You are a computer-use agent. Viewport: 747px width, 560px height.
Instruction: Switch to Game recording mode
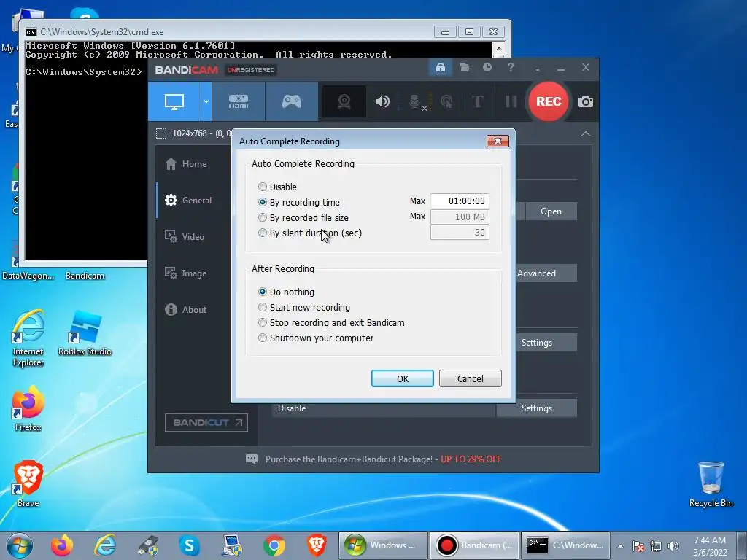point(292,101)
